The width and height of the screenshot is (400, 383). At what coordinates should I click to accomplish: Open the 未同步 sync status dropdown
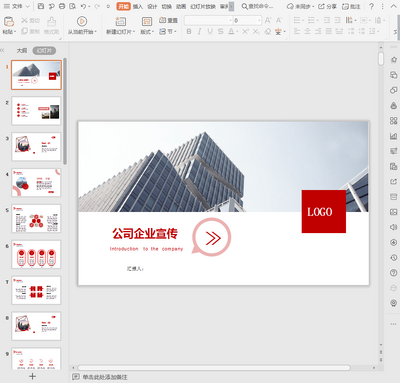click(x=300, y=6)
